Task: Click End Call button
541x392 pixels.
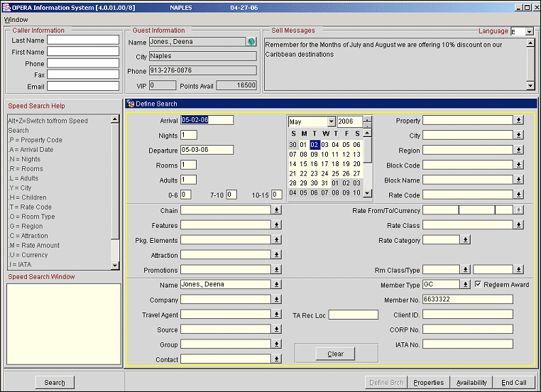Action: click(513, 383)
